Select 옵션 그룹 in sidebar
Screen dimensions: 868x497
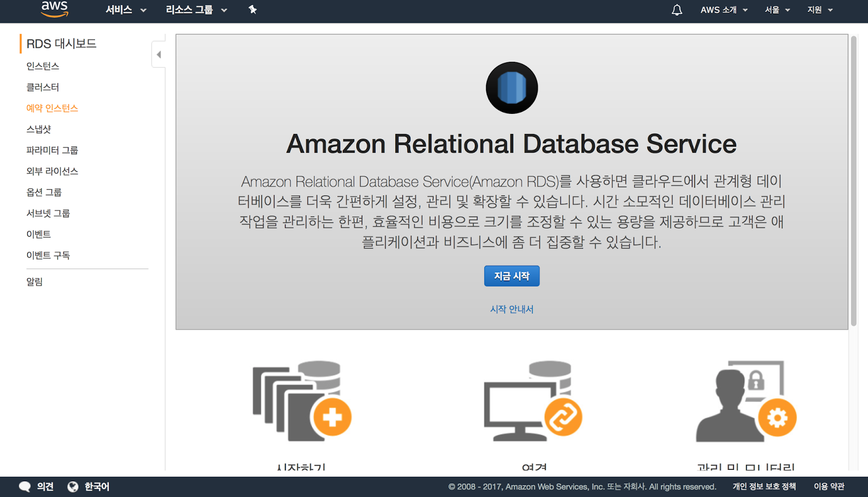click(44, 193)
